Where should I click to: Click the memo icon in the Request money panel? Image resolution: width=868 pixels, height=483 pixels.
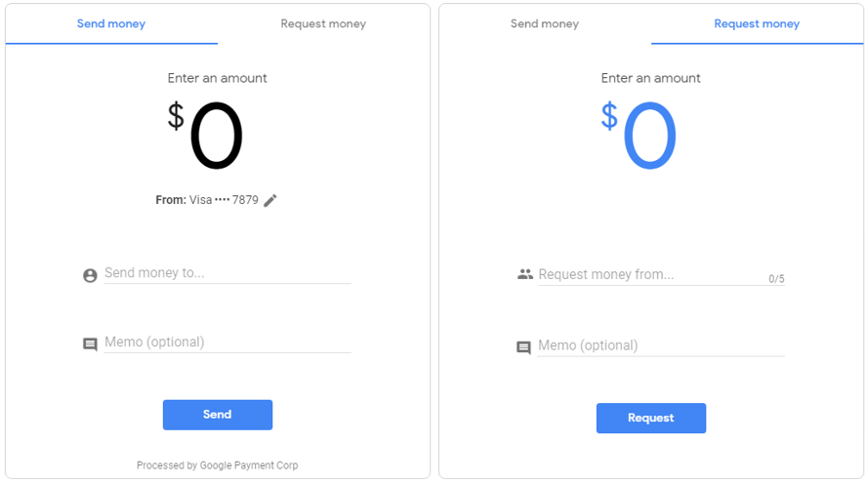point(523,347)
